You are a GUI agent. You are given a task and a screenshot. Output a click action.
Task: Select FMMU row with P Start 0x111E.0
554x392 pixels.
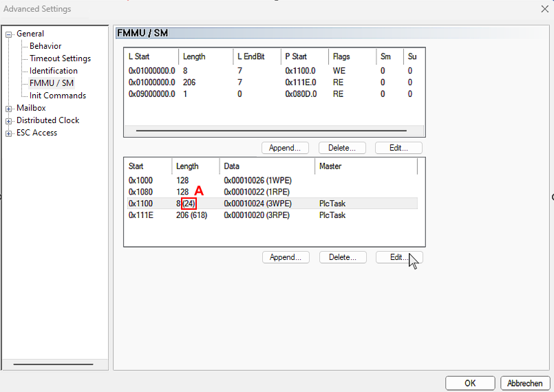click(274, 83)
